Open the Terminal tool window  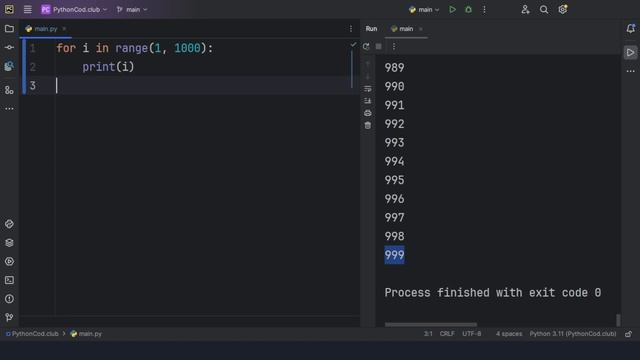coord(9,280)
